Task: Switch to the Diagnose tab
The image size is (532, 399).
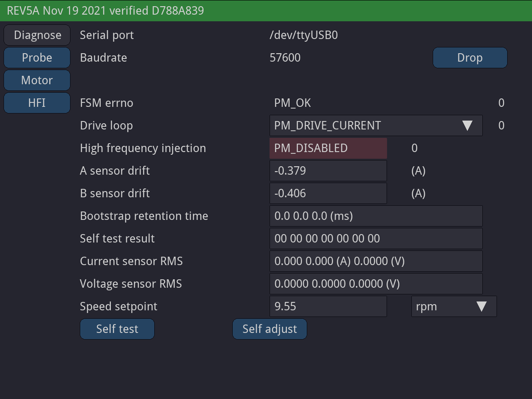Action: (x=37, y=35)
